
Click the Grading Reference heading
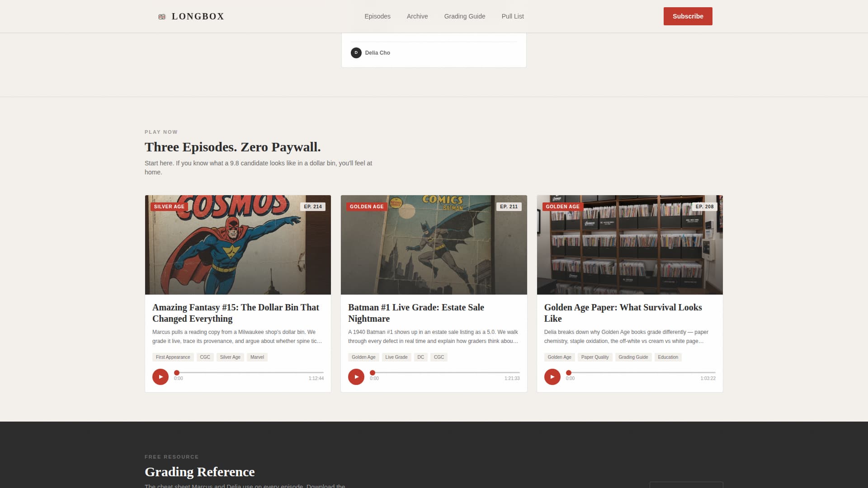tap(200, 472)
